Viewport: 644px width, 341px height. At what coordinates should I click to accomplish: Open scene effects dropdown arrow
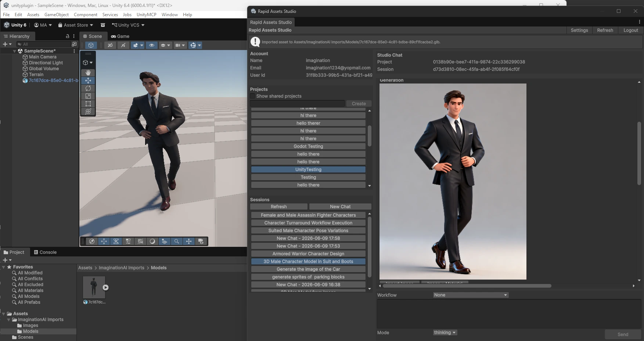[142, 45]
